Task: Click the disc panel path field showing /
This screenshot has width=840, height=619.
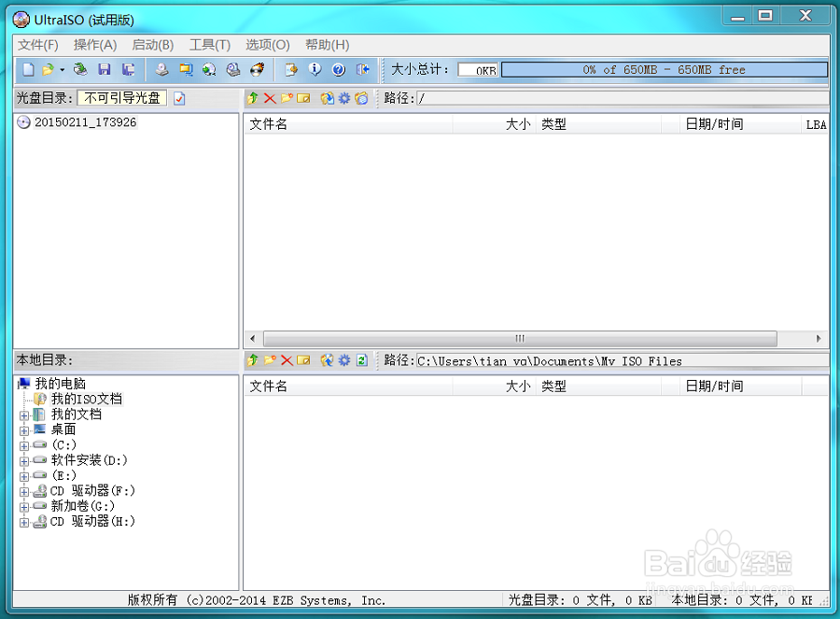Action: click(x=623, y=98)
